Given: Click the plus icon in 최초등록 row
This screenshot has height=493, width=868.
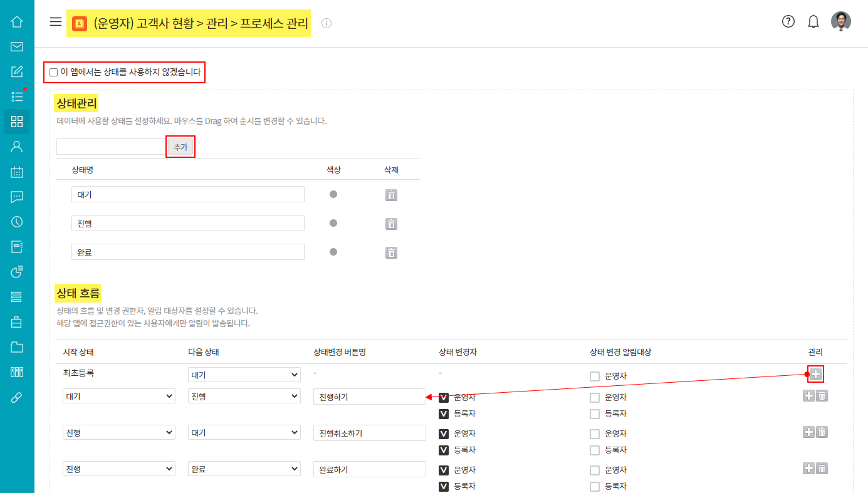Looking at the screenshot, I should [815, 375].
